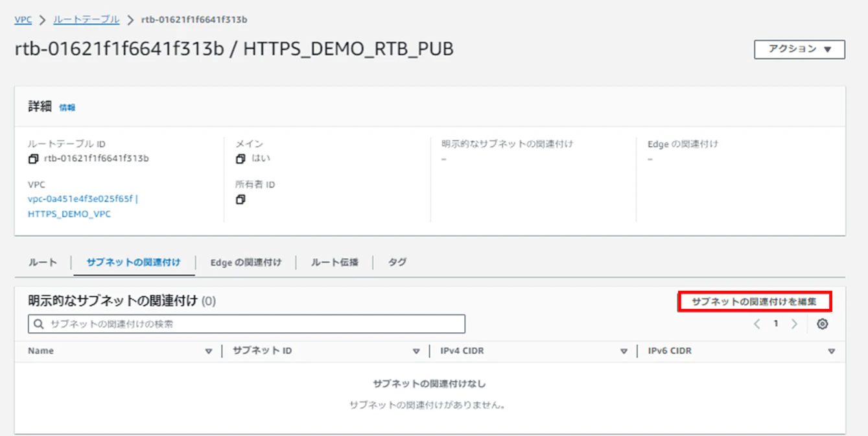
Task: Click the 明示的なサブネットの関連付け (0) section title
Action: [x=122, y=301]
